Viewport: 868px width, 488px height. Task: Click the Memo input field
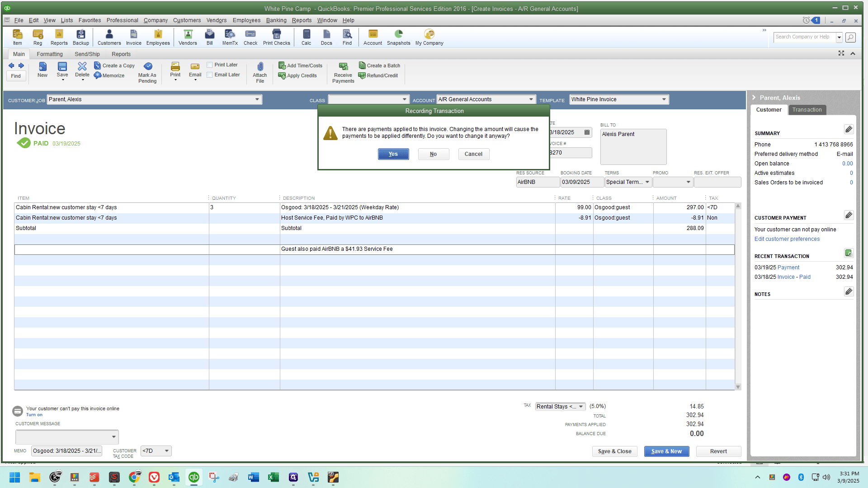[x=66, y=451]
